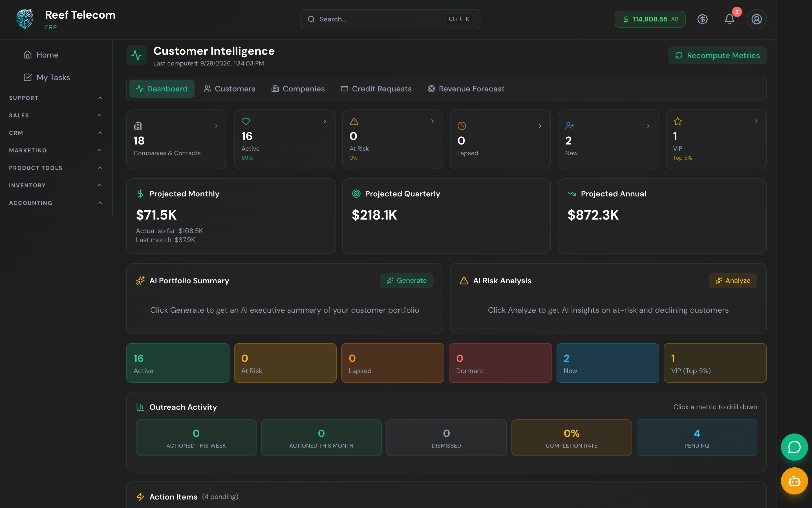Select the Dashboard tab
The width and height of the screenshot is (812, 508).
[x=162, y=89]
